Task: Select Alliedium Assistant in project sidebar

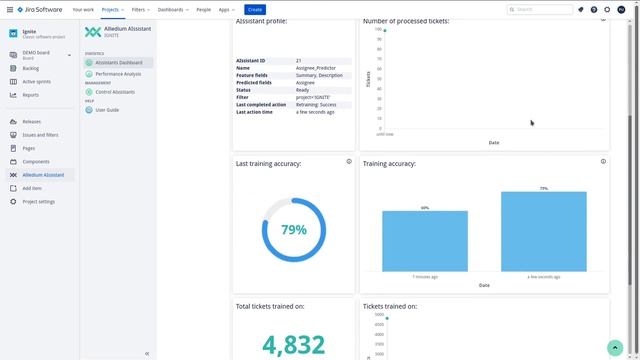Action: coord(40,175)
